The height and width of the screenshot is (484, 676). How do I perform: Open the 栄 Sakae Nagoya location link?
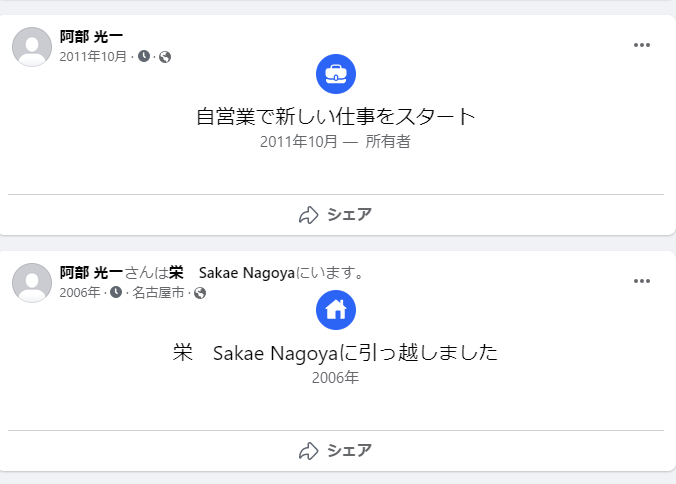point(232,272)
